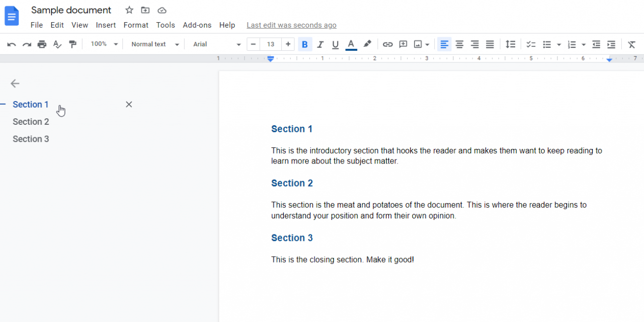Open the Insert image icon
Image resolution: width=644 pixels, height=322 pixels.
[x=419, y=44]
